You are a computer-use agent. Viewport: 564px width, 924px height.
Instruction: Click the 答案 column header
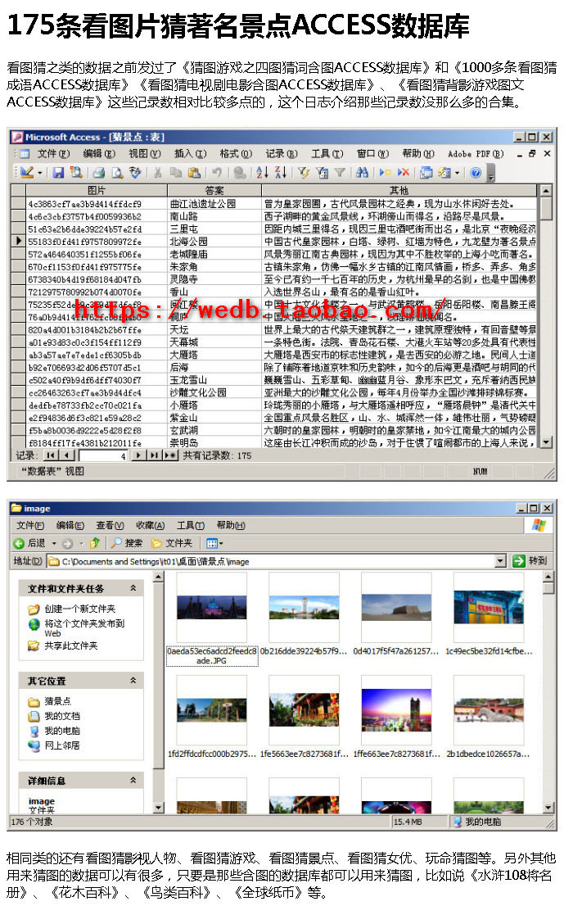point(214,190)
